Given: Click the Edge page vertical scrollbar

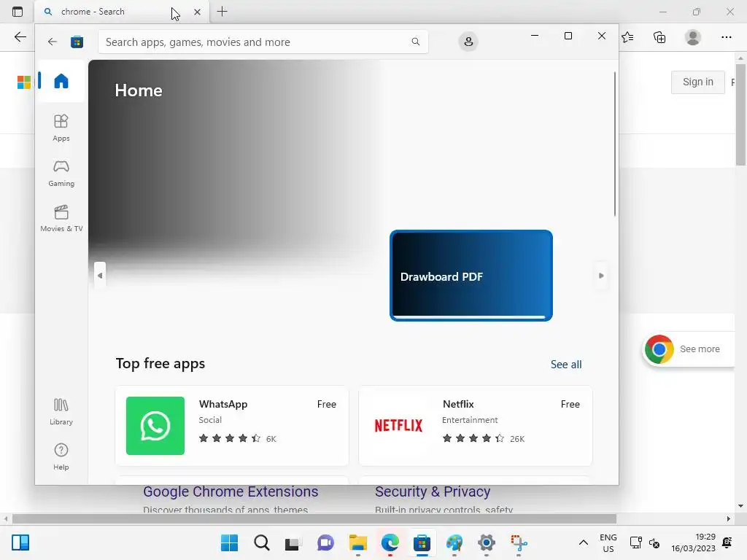Looking at the screenshot, I should point(740,114).
